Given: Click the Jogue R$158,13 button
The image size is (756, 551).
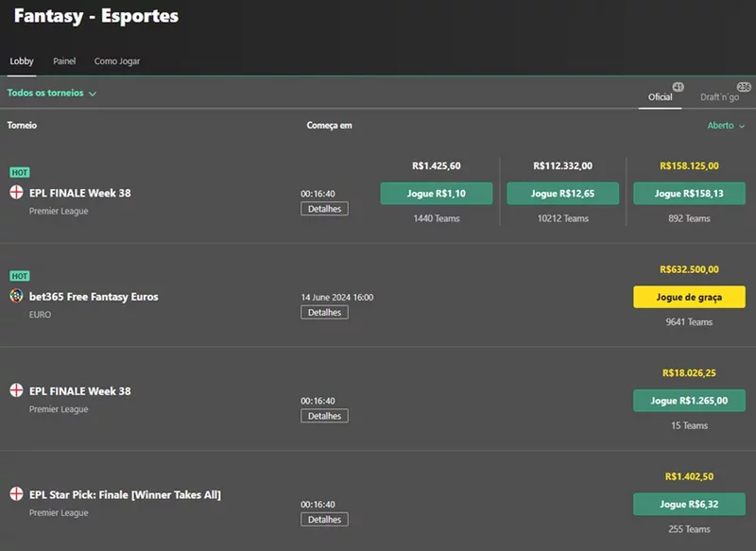Looking at the screenshot, I should [689, 194].
